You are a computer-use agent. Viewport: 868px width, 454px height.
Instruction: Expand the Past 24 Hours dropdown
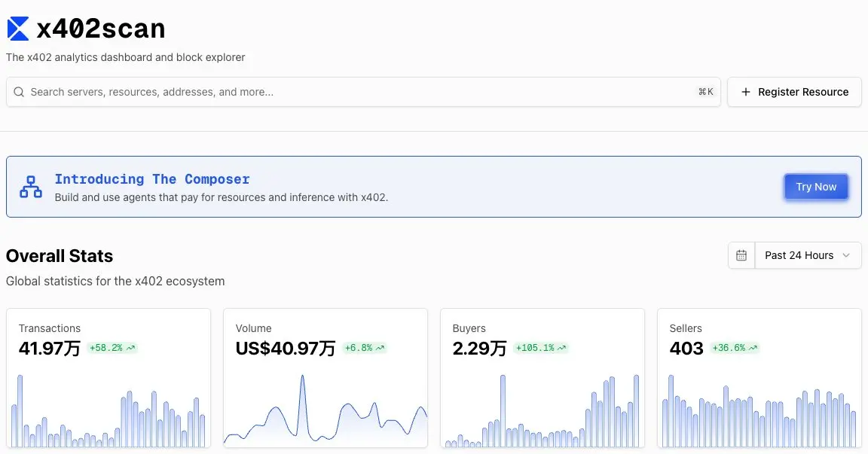point(808,255)
